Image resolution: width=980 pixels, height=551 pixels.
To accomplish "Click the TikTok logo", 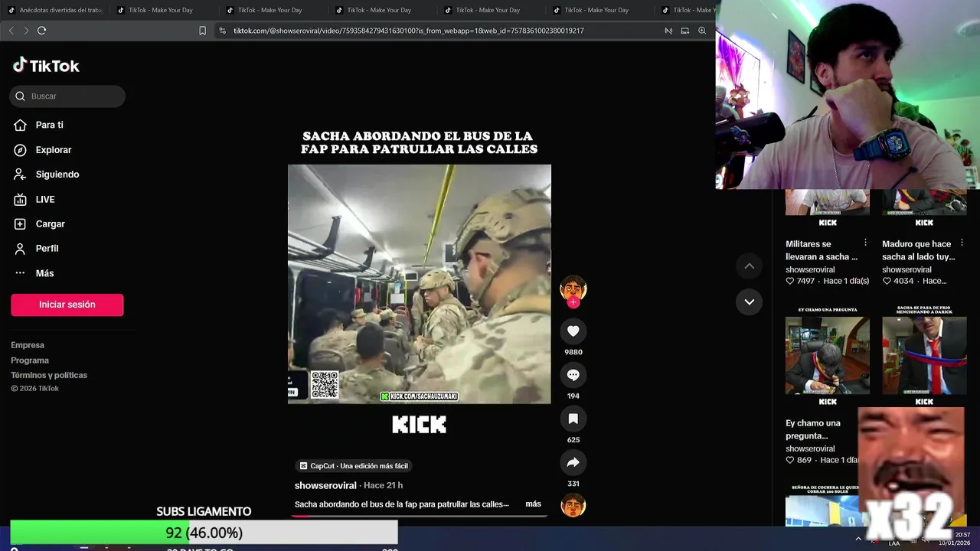I will (46, 65).
